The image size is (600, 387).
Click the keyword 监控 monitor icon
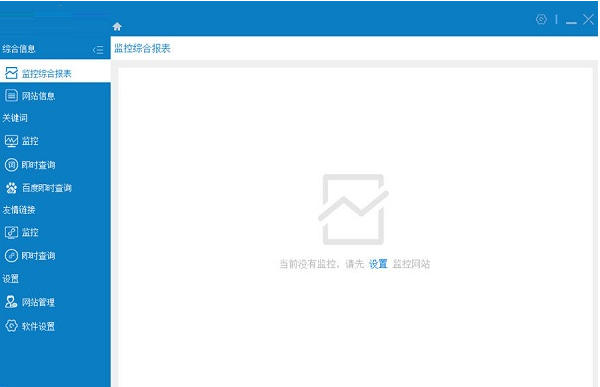pyautogui.click(x=11, y=141)
